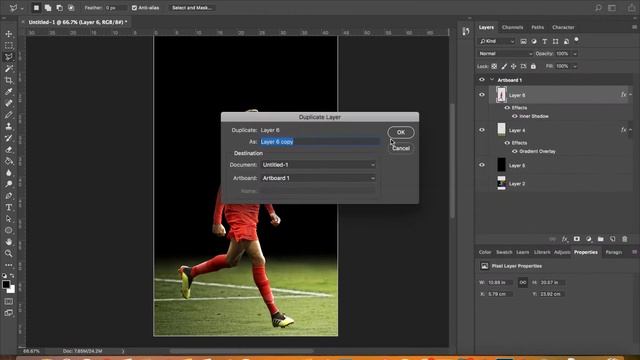Click the Subtract from selection icon
This screenshot has width=640, height=360.
(60, 8)
